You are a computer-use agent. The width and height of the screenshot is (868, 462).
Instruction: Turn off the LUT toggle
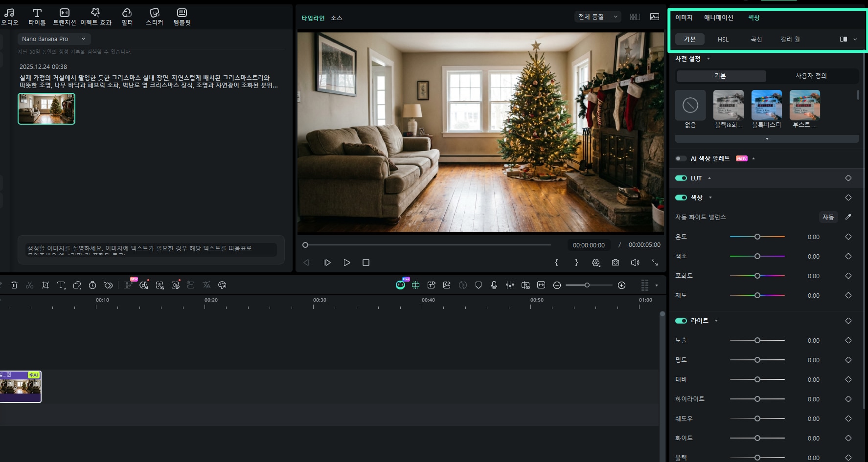pyautogui.click(x=681, y=178)
